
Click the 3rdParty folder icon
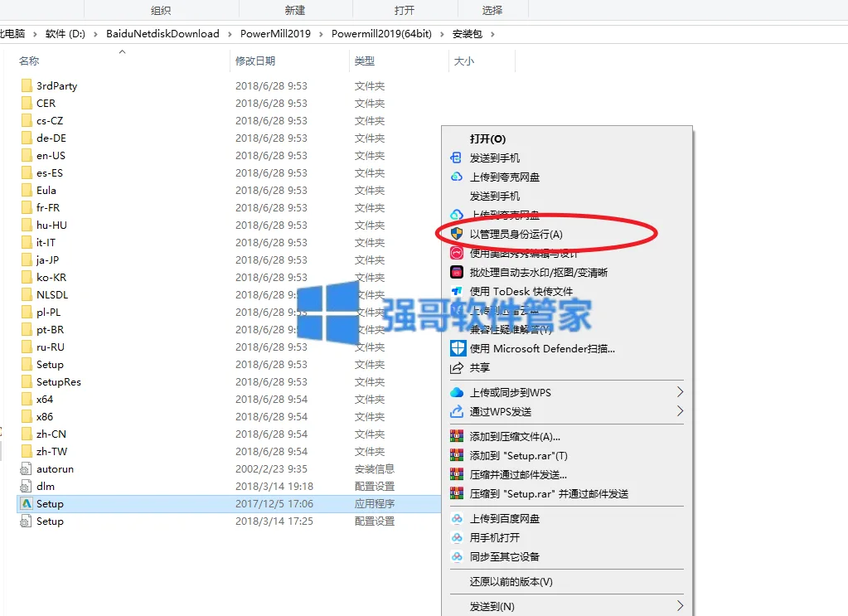point(27,85)
